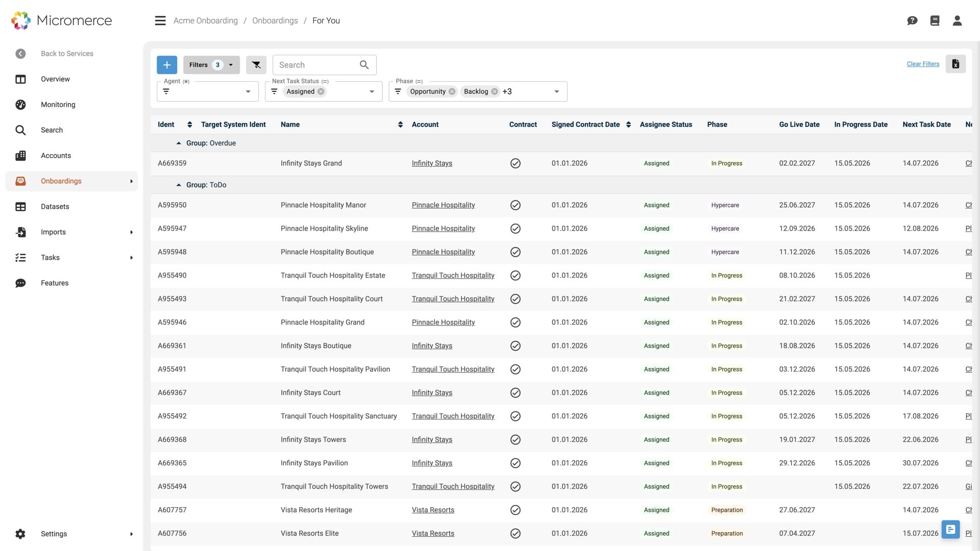Click contract check icon for Vista Resorts Elite
980x551 pixels.
point(516,534)
